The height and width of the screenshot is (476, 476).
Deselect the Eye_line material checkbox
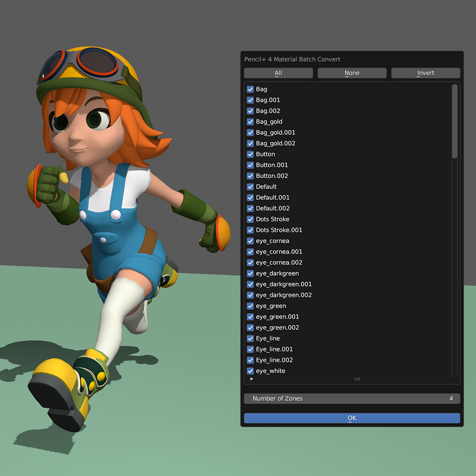click(250, 338)
